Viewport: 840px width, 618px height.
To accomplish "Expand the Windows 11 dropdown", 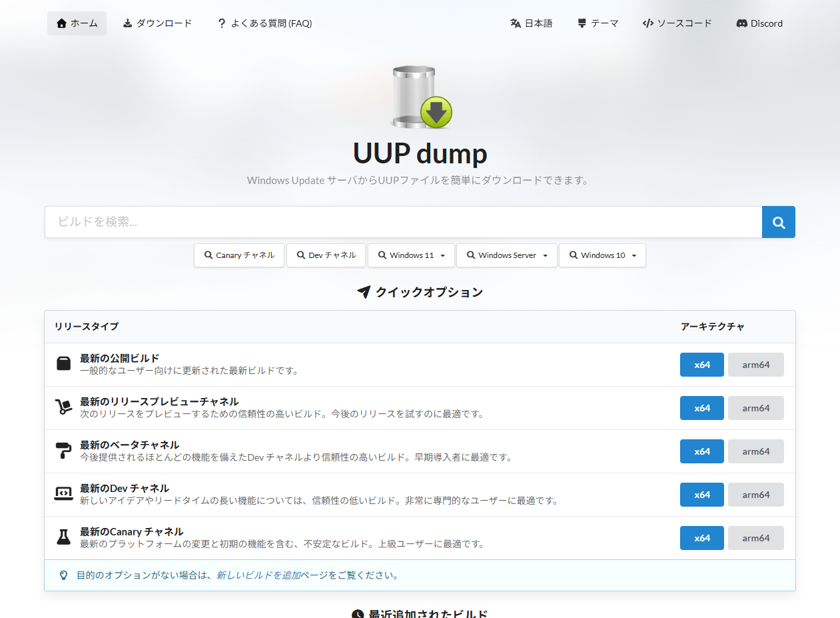I will coord(411,255).
